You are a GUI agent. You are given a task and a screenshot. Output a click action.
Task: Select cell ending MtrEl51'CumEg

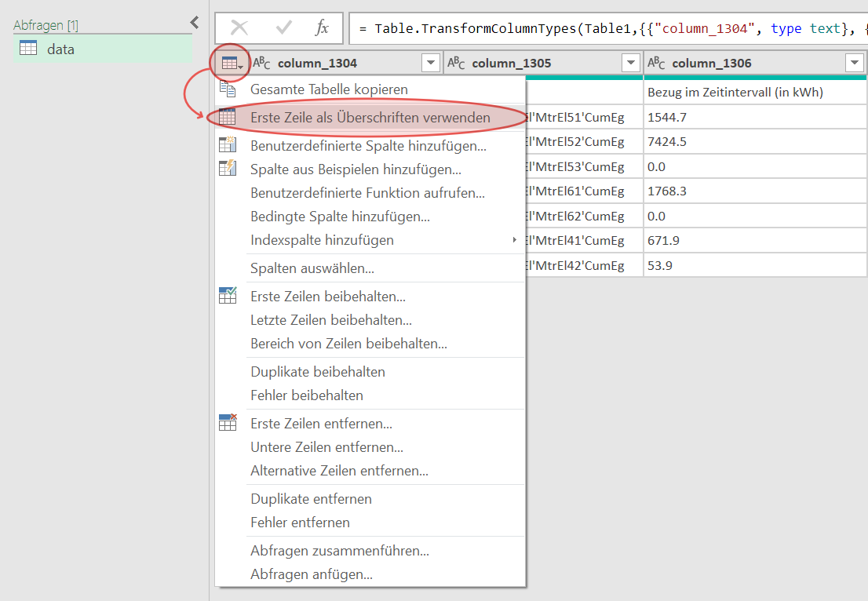(x=584, y=118)
